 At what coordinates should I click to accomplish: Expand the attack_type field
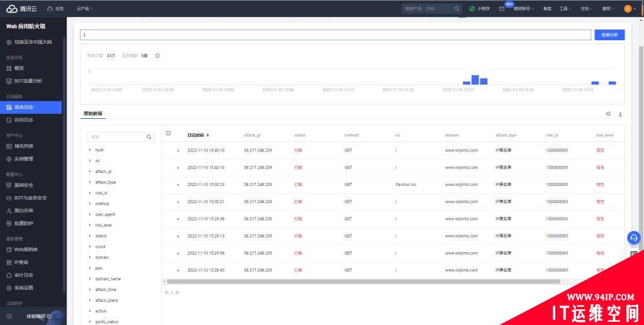pyautogui.click(x=90, y=182)
